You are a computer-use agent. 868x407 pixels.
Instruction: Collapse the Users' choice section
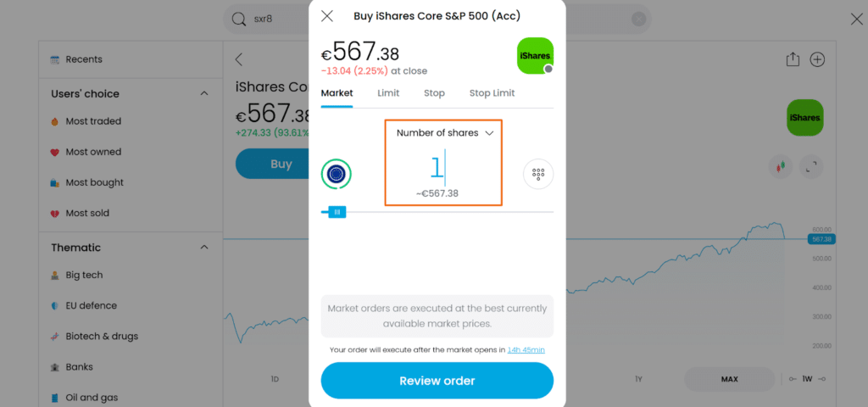[x=204, y=94]
